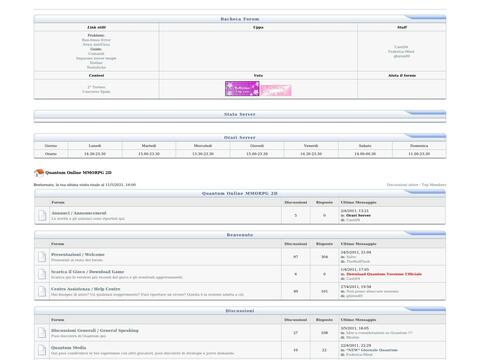
Task: Click the Orari Server header bar
Action: [240, 137]
